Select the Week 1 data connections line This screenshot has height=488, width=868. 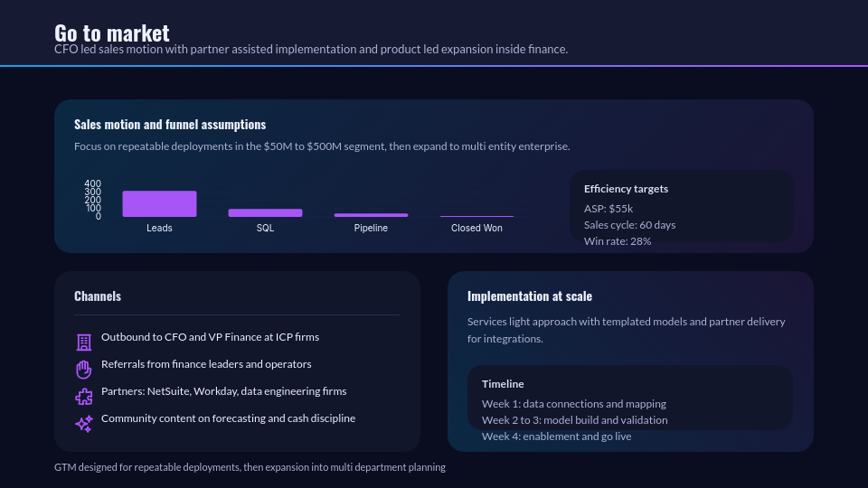[x=574, y=404]
